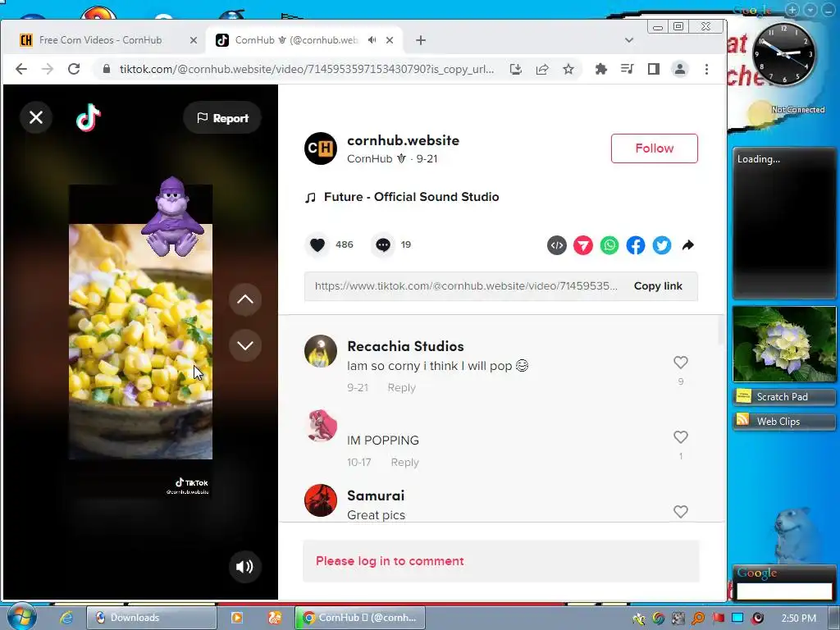Click the address bar URL
Image resolution: width=840 pixels, height=630 pixels.
point(307,69)
